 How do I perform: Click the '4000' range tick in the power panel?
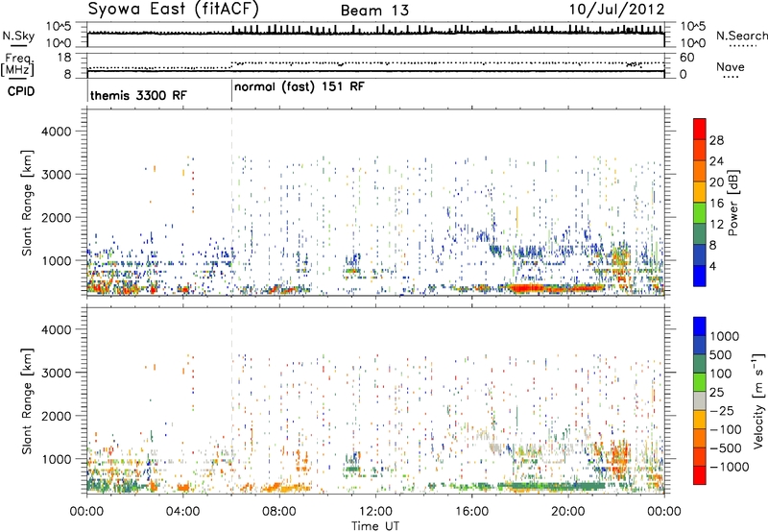tap(56, 132)
